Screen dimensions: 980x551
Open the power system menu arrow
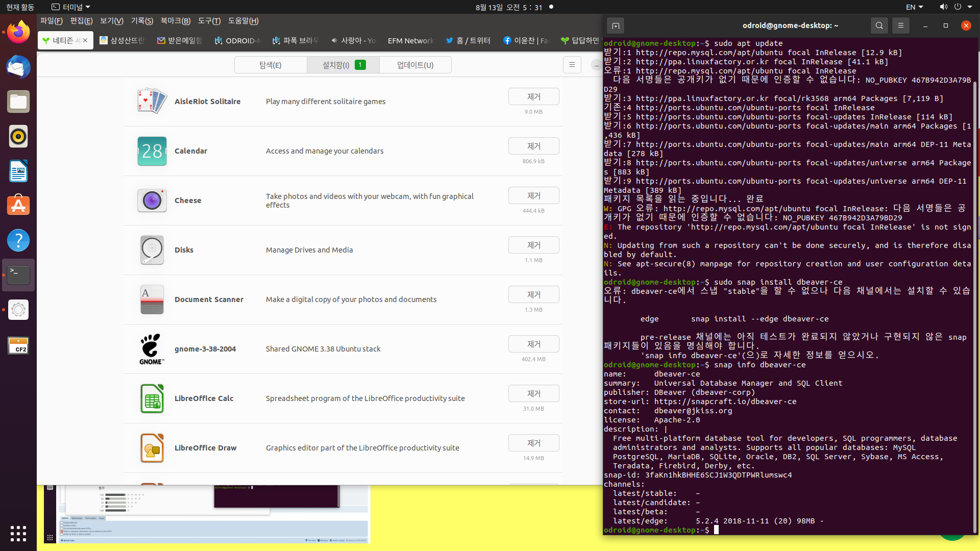(970, 7)
